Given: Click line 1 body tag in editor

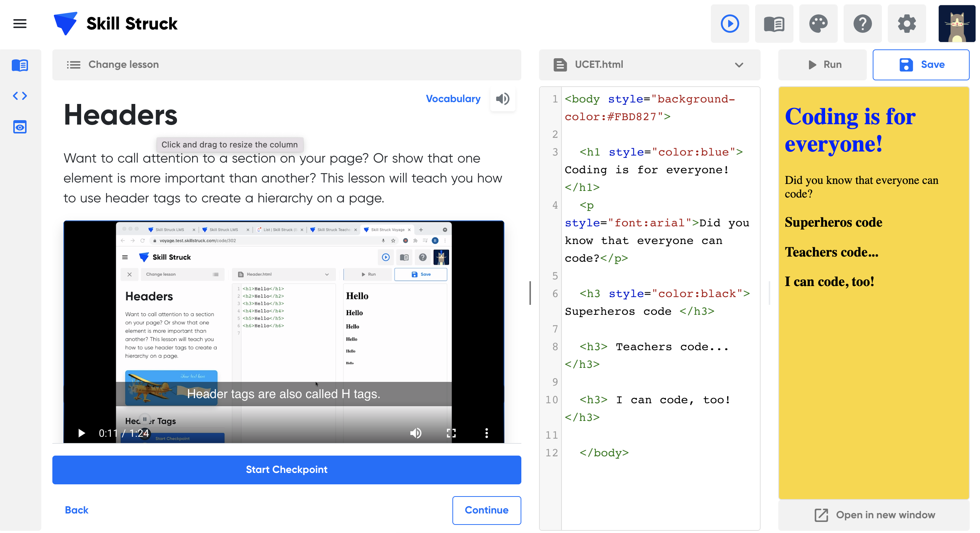Looking at the screenshot, I should pos(649,108).
